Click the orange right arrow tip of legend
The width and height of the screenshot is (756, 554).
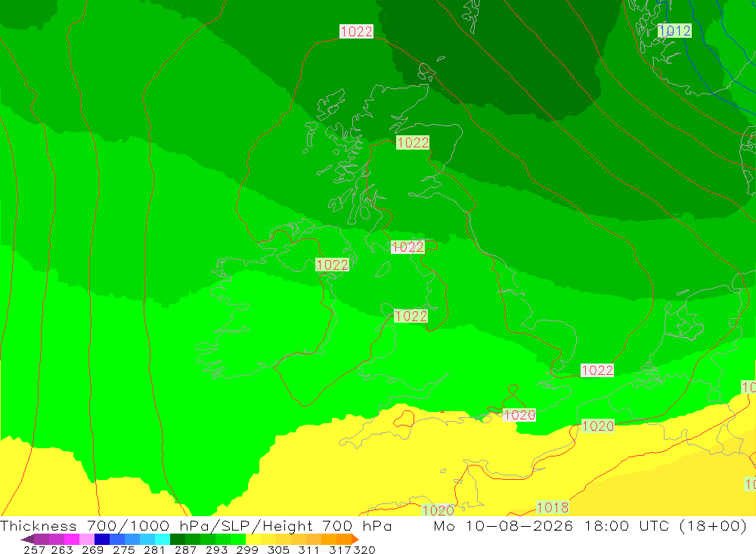point(355,539)
